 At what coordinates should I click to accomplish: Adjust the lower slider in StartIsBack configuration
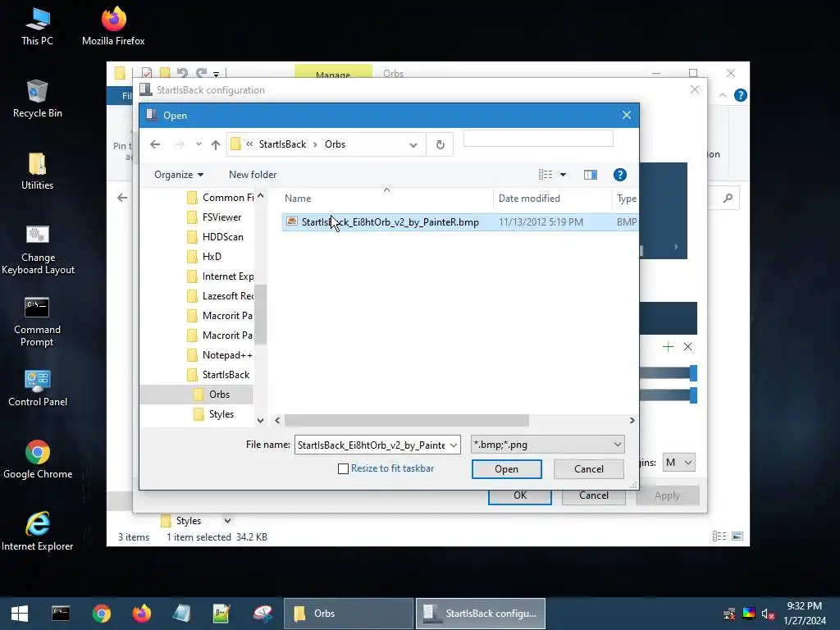click(x=693, y=395)
